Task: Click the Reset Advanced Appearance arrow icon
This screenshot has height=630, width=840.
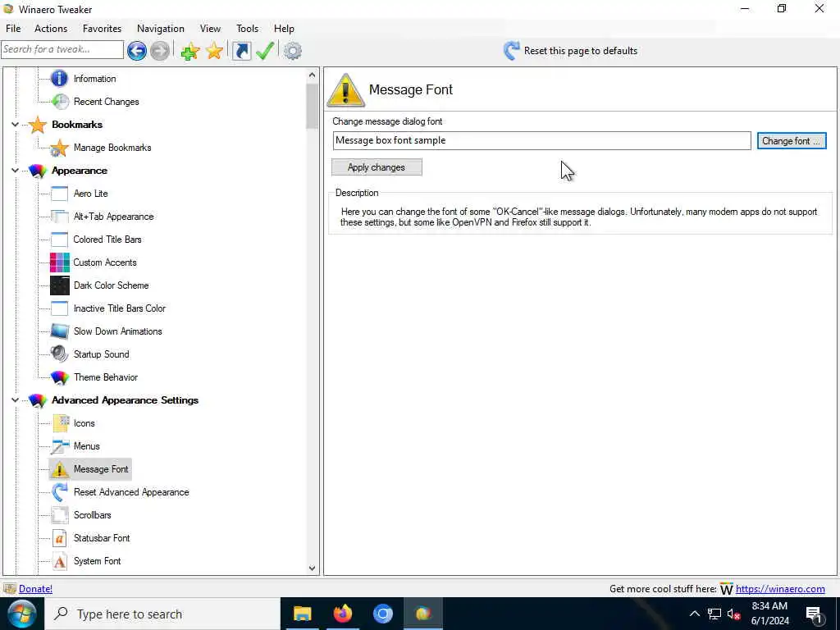Action: pyautogui.click(x=59, y=492)
